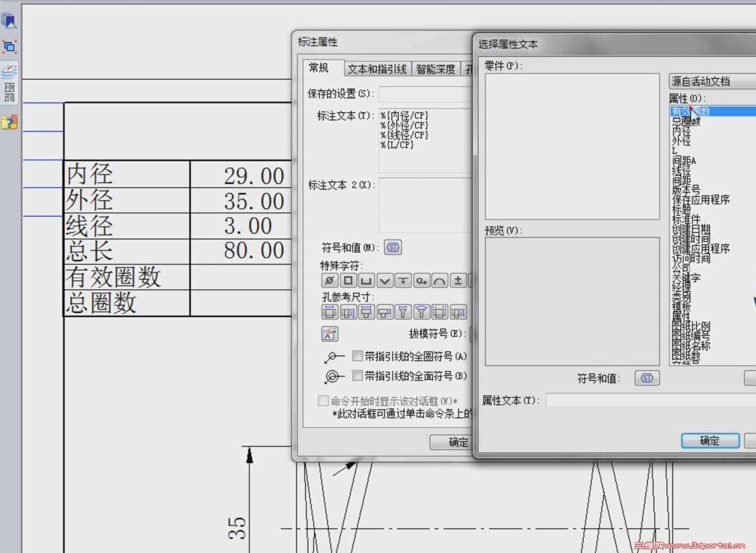Enable 带指引线的全面符号 (B) checkbox
Screen dimensions: 756x553
(357, 376)
